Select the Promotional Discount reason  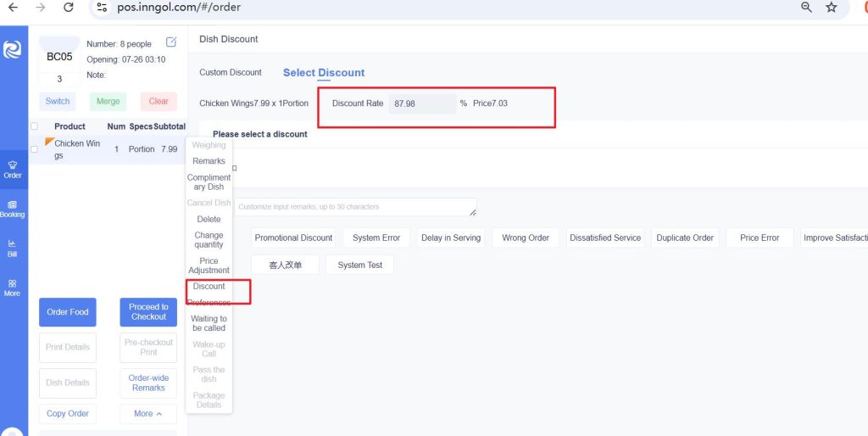293,238
